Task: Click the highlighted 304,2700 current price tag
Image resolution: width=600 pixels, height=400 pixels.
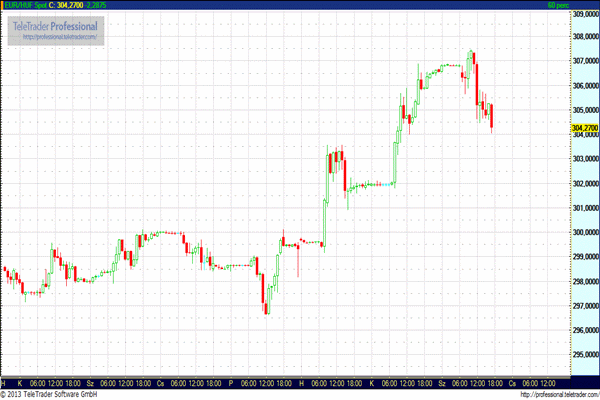Action: point(584,129)
